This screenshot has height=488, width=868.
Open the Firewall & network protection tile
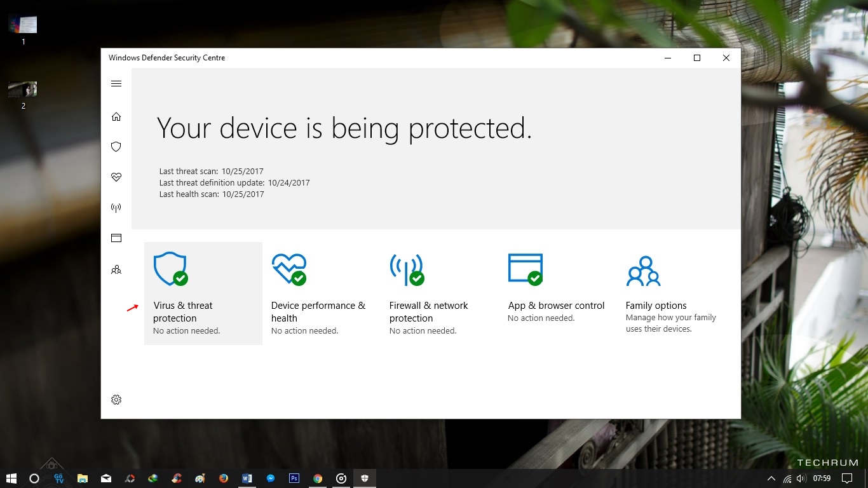440,294
